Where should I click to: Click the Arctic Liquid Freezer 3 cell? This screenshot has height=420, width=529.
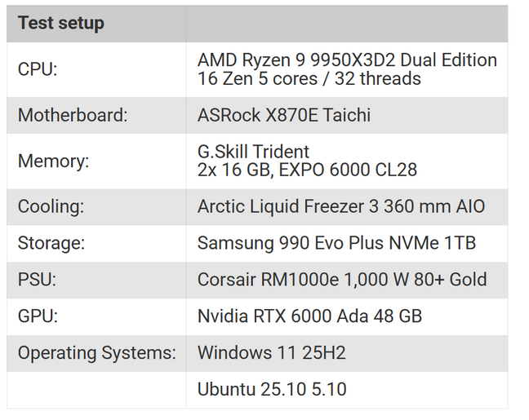click(x=341, y=207)
